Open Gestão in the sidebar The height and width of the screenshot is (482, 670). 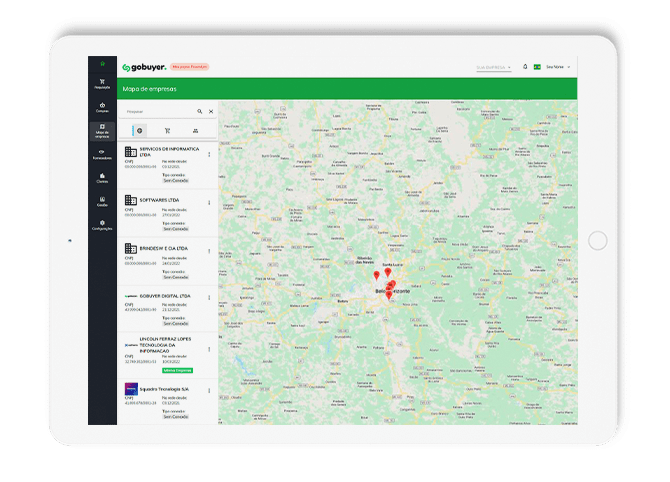coord(102,201)
